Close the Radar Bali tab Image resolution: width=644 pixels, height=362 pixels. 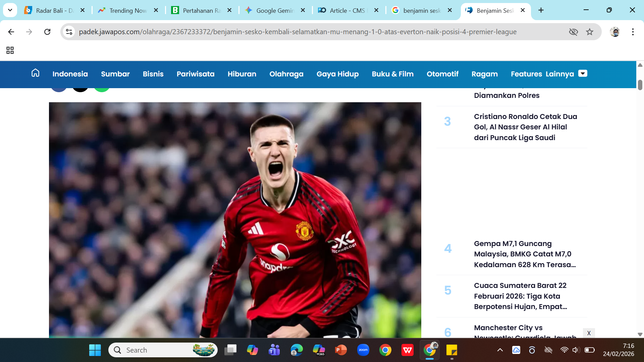point(83,10)
